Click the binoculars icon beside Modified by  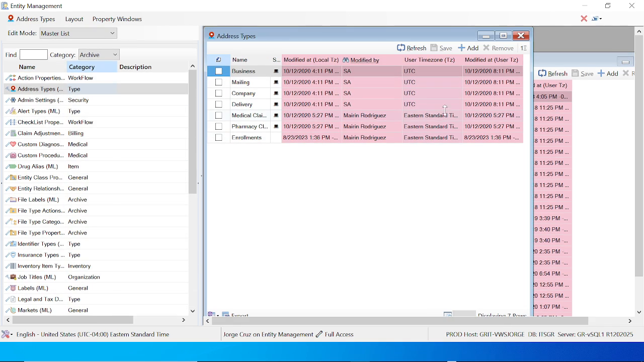[x=346, y=60]
